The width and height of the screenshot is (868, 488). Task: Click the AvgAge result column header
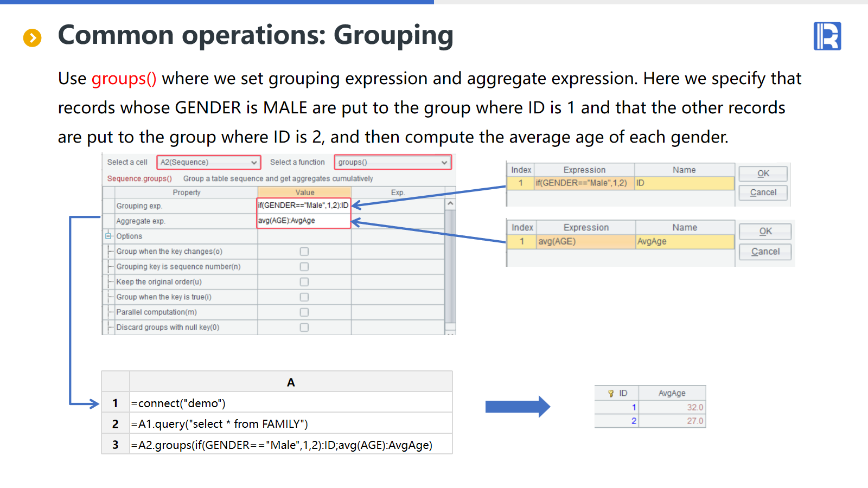click(672, 393)
